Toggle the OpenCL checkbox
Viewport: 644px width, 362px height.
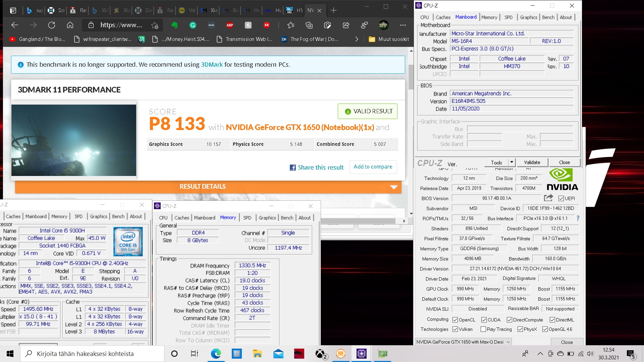(x=455, y=320)
